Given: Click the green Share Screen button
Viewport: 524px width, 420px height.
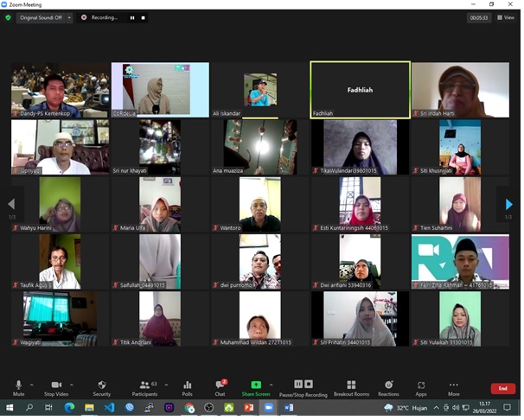Looking at the screenshot, I should tap(256, 387).
